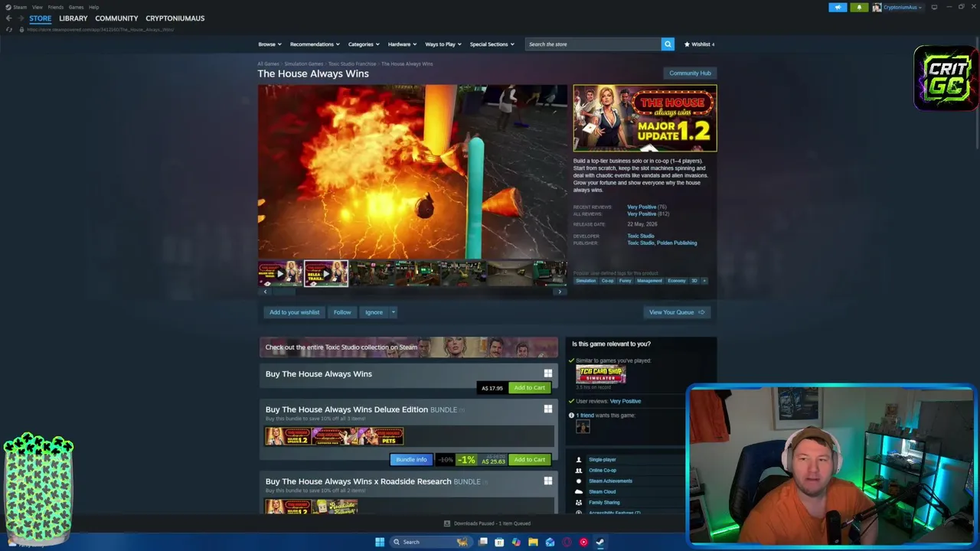This screenshot has width=980, height=551.
Task: Click the magnifier store search button
Action: coord(668,44)
